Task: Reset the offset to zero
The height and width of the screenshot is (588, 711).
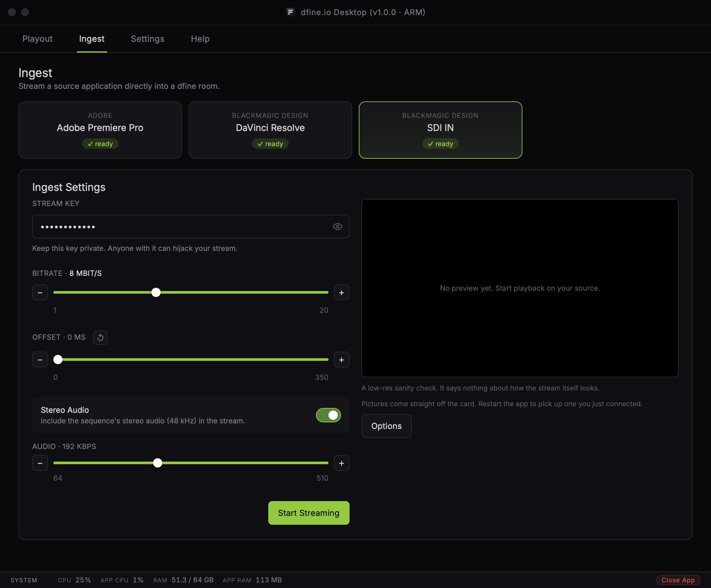Action: [100, 337]
